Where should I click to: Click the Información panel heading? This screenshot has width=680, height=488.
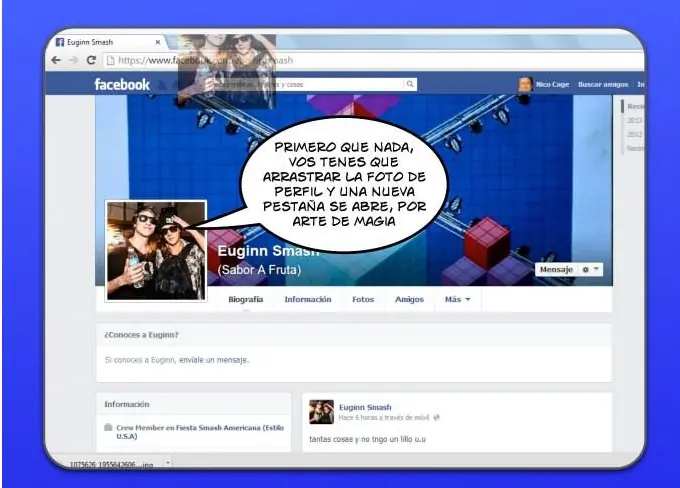(x=127, y=404)
